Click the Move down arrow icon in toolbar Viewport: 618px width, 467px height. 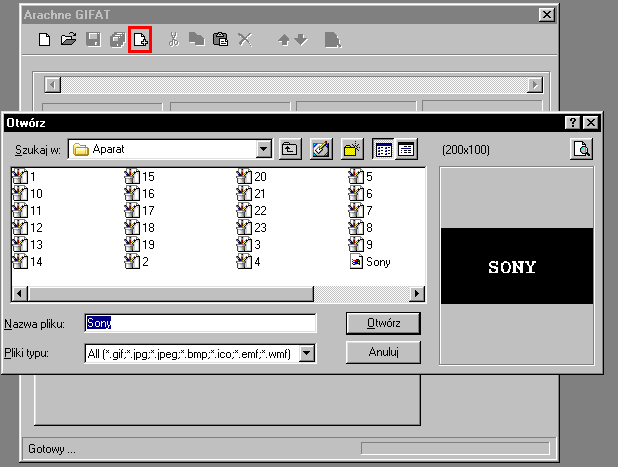click(x=301, y=39)
